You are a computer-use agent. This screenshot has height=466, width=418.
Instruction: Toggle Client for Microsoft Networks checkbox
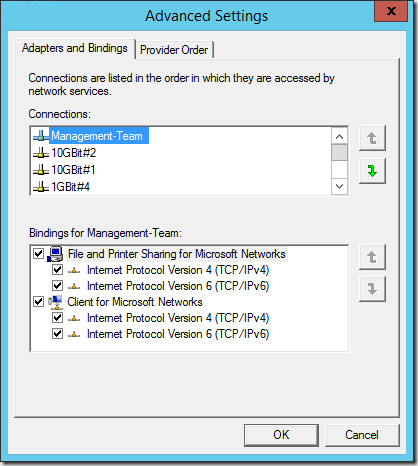39,302
